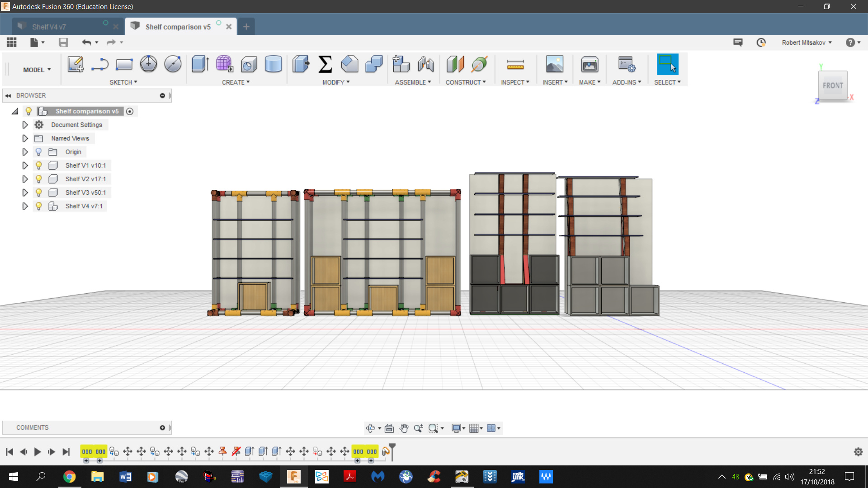Click the timeline playhead marker

392,451
